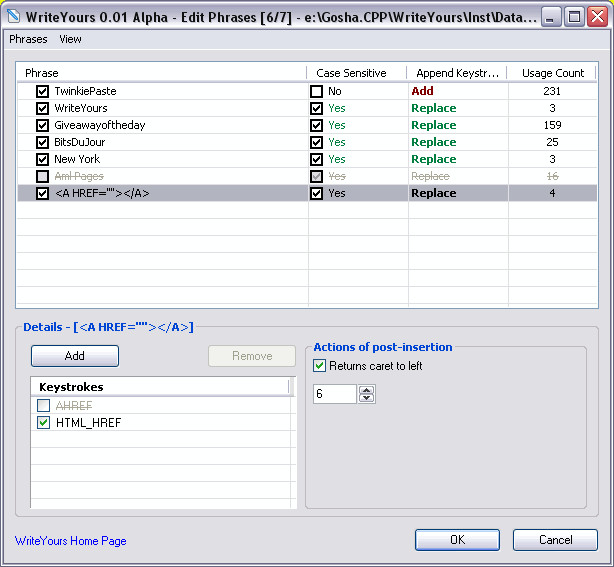The image size is (614, 567).
Task: Decrease caret return count with down arrow
Action: point(367,397)
